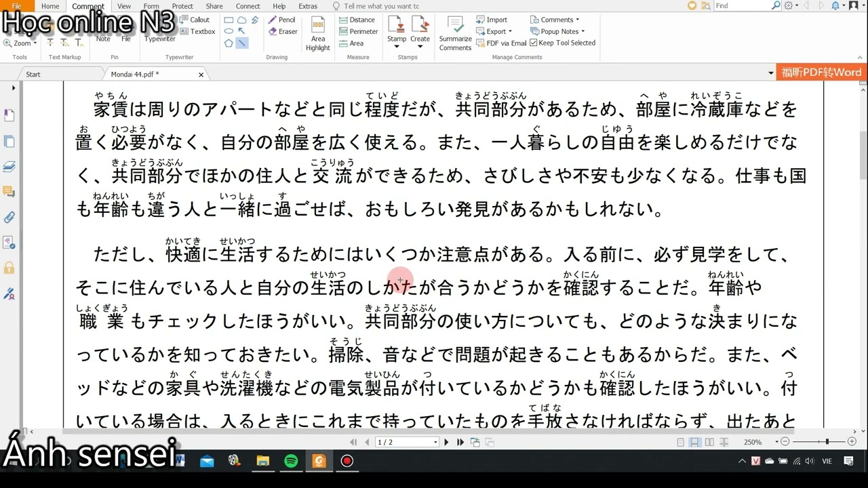The height and width of the screenshot is (488, 868).
Task: Click FDF via Email button
Action: pyautogui.click(x=501, y=43)
